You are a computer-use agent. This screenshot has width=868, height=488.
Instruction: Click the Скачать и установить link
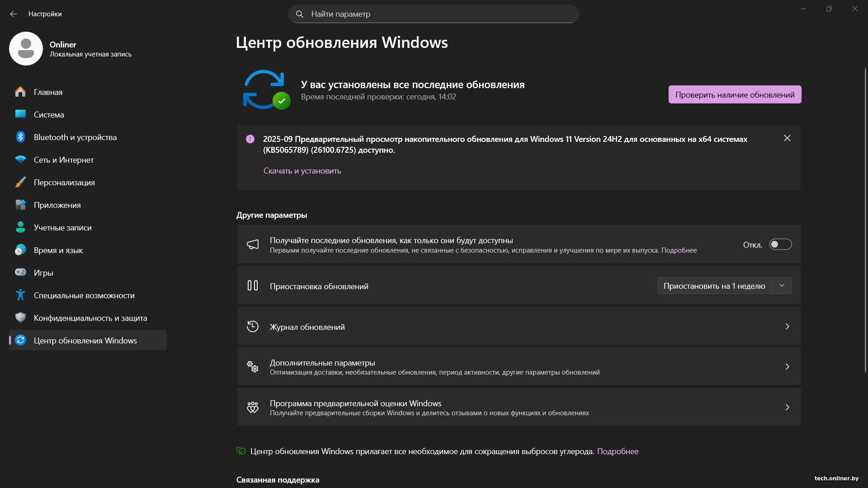pos(302,171)
